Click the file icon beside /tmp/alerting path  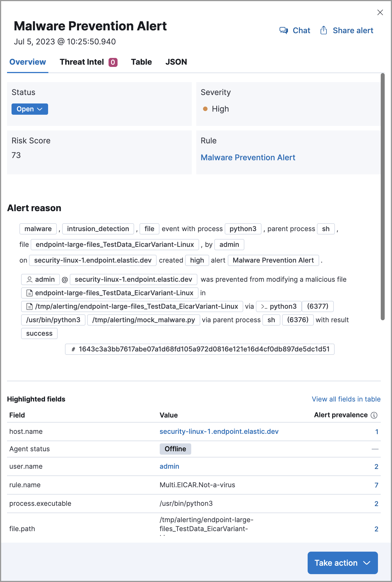point(29,306)
